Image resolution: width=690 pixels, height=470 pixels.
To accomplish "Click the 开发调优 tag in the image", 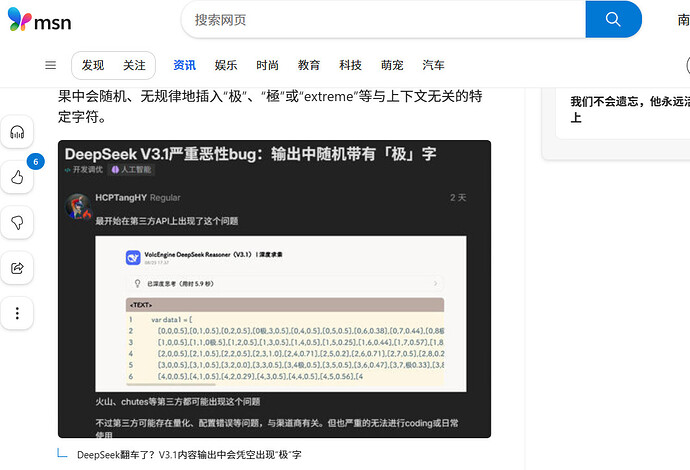I will 84,169.
